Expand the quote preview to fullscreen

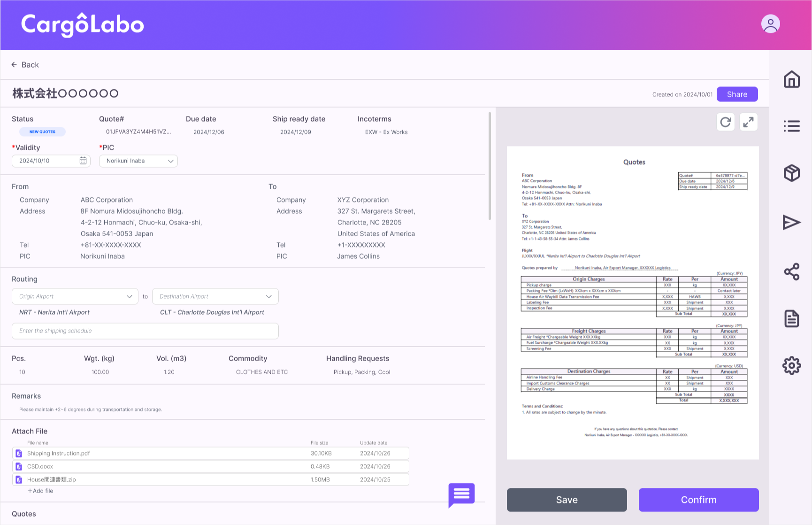[748, 122]
